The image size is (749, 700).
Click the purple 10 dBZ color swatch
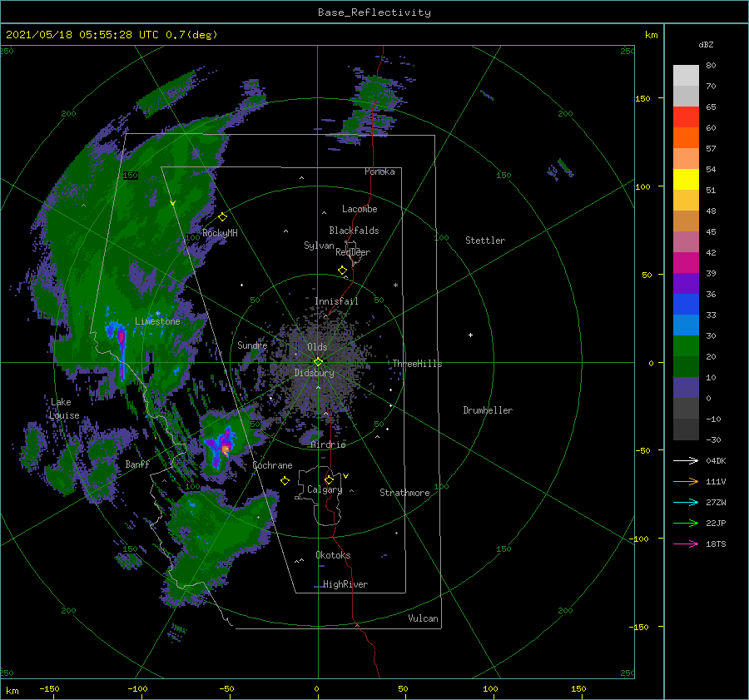(686, 387)
